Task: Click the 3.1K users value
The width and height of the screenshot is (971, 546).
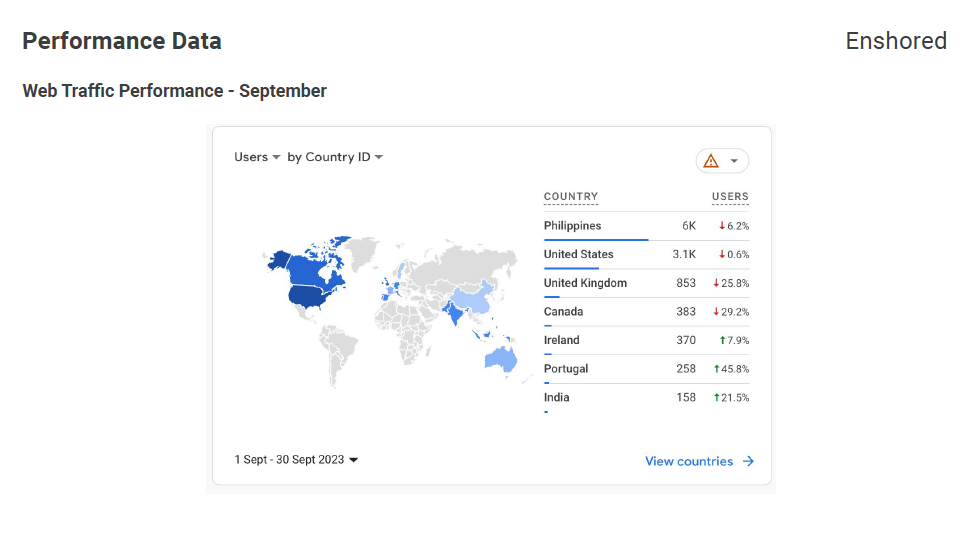Action: tap(684, 254)
